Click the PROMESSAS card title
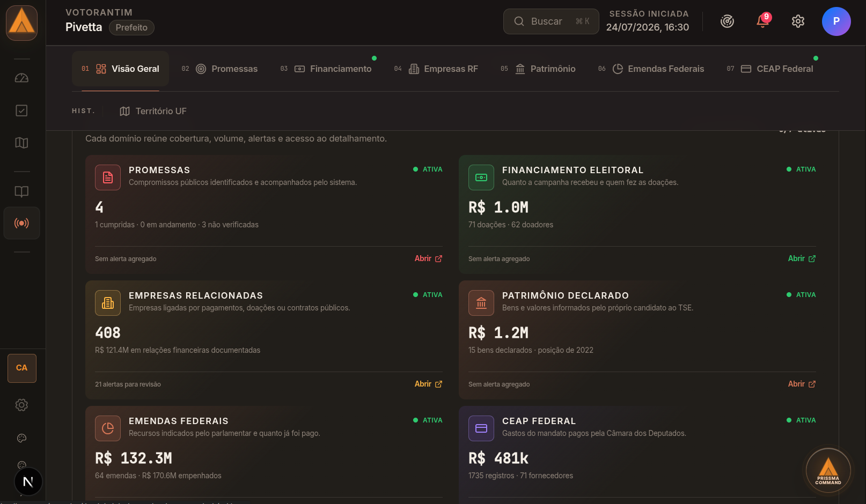Viewport: 866px width, 504px height. (x=159, y=170)
